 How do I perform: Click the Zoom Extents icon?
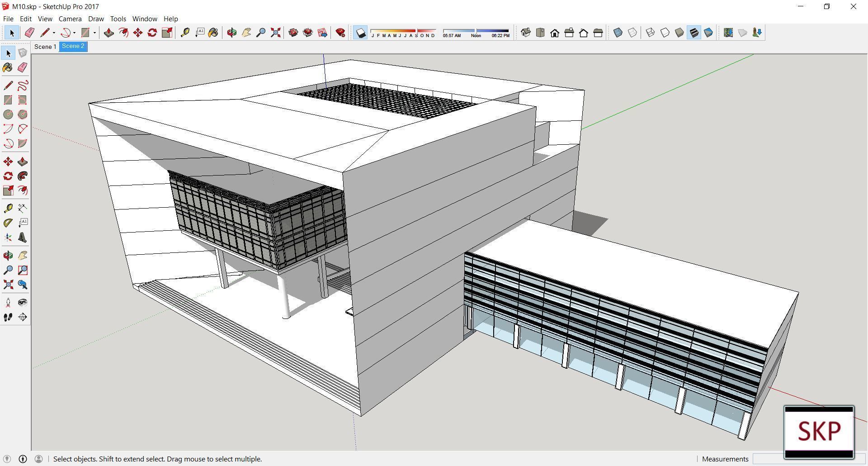(x=275, y=33)
